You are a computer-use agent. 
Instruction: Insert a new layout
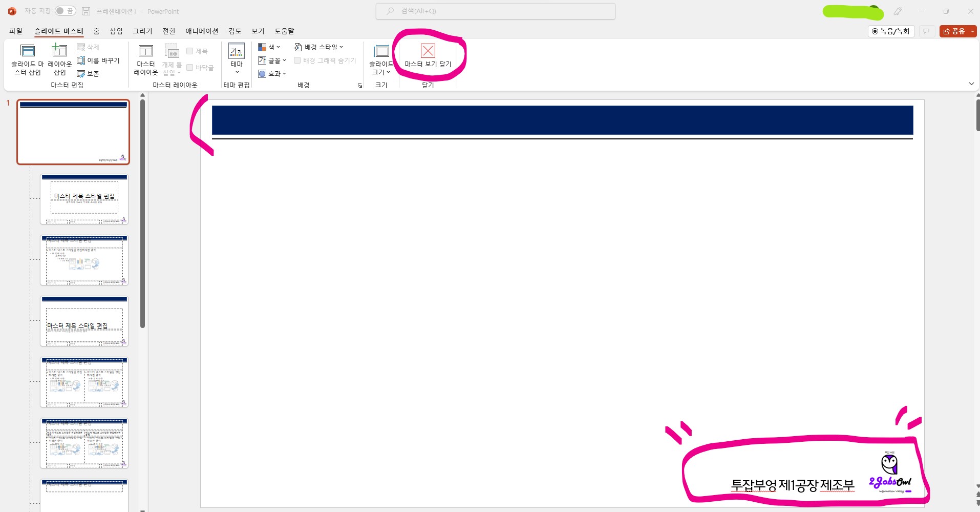tap(60, 60)
